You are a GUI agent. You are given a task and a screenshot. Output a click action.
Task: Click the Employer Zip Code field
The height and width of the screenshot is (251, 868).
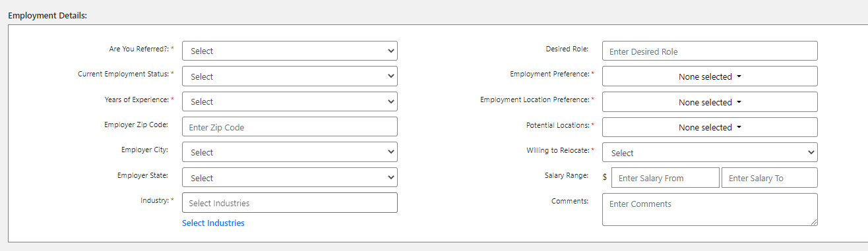(290, 127)
